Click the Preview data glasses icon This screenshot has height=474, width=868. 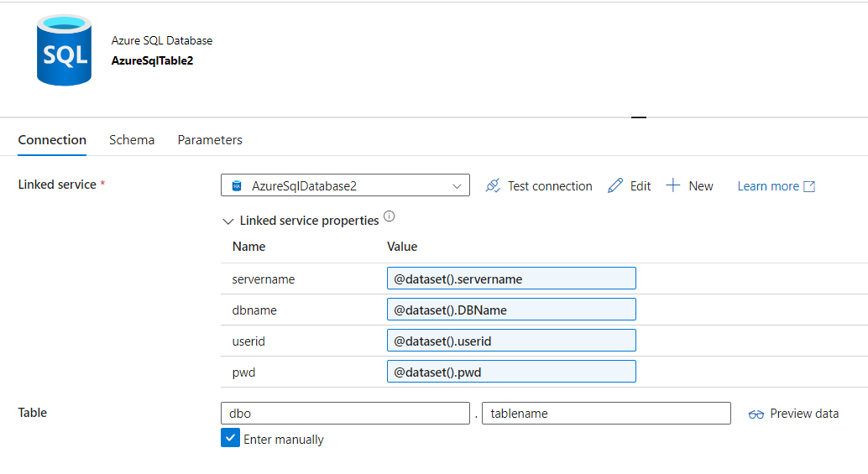(756, 414)
